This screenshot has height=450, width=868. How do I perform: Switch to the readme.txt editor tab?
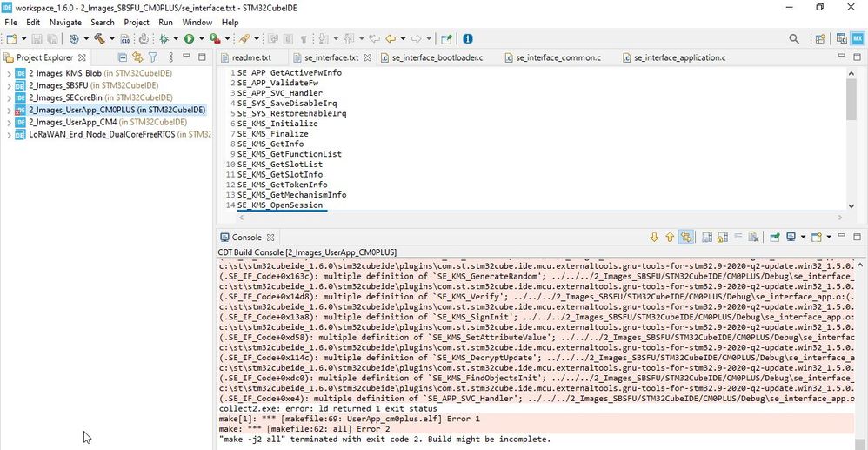[251, 57]
